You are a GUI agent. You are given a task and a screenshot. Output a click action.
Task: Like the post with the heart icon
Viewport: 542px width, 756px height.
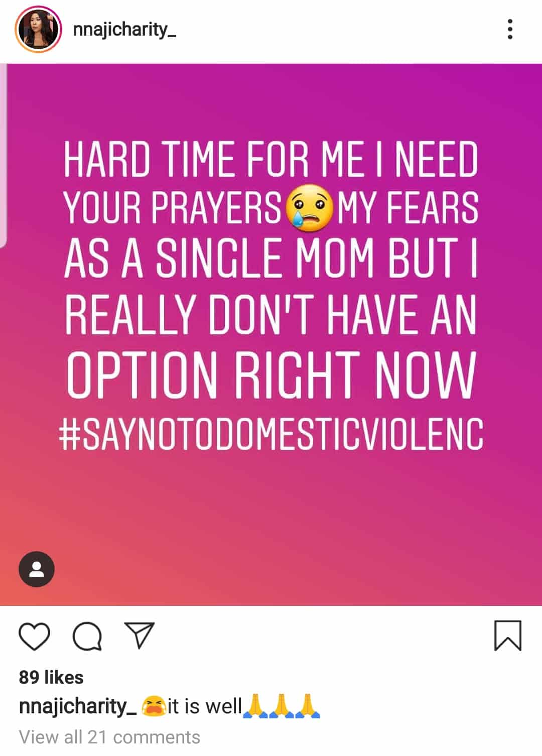tap(35, 637)
